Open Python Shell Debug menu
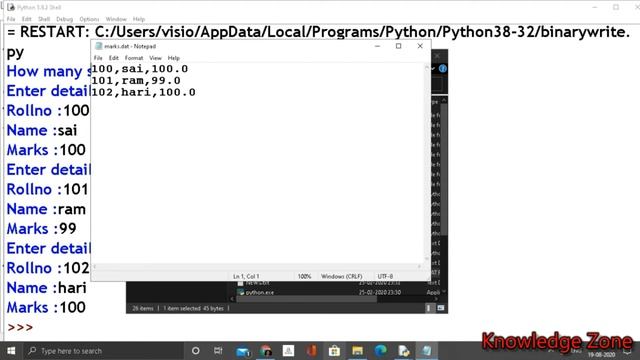640x360 pixels. pos(64,19)
